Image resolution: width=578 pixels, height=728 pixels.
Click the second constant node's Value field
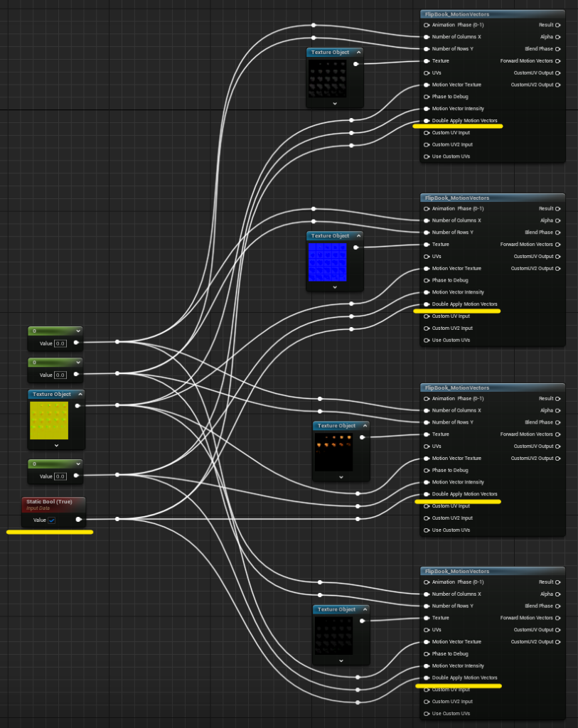tap(60, 375)
